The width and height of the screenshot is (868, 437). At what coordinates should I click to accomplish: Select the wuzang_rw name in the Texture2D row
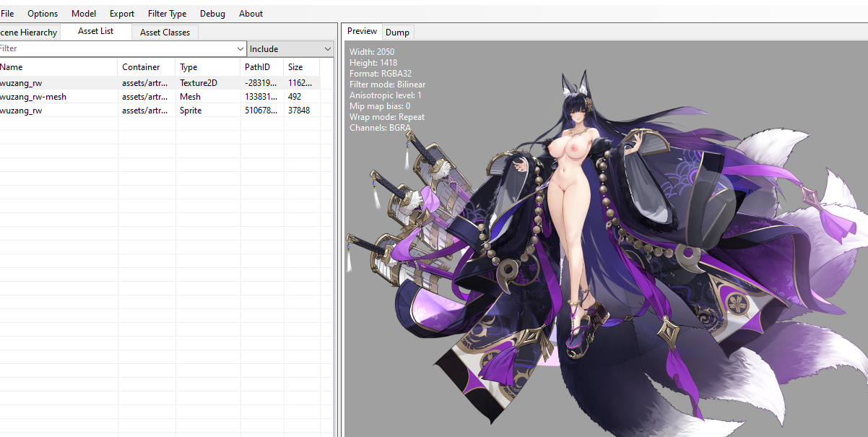click(21, 83)
